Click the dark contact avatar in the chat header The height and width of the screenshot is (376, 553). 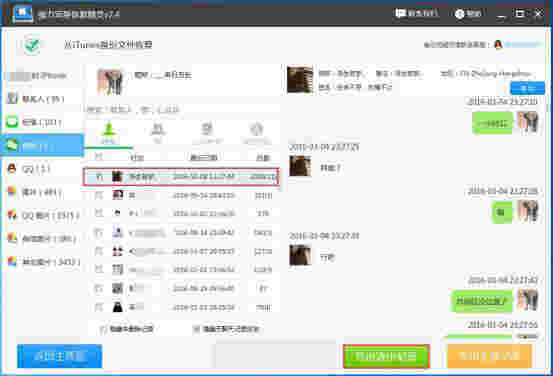[300, 79]
